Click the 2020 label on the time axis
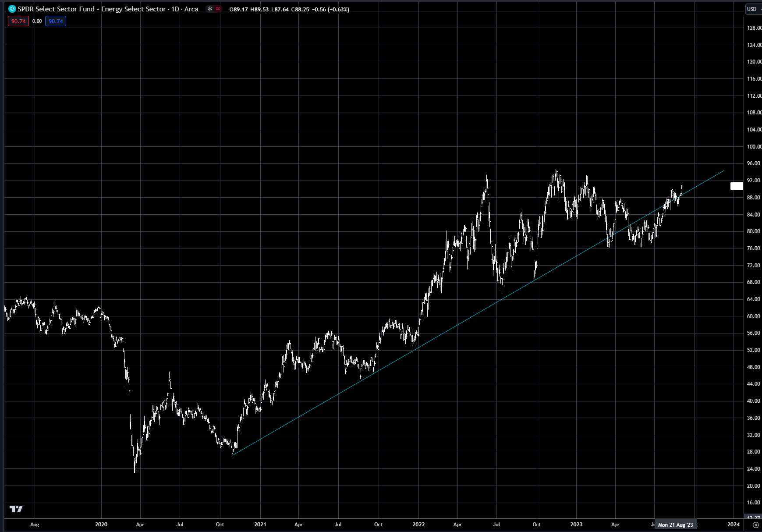 (101, 525)
